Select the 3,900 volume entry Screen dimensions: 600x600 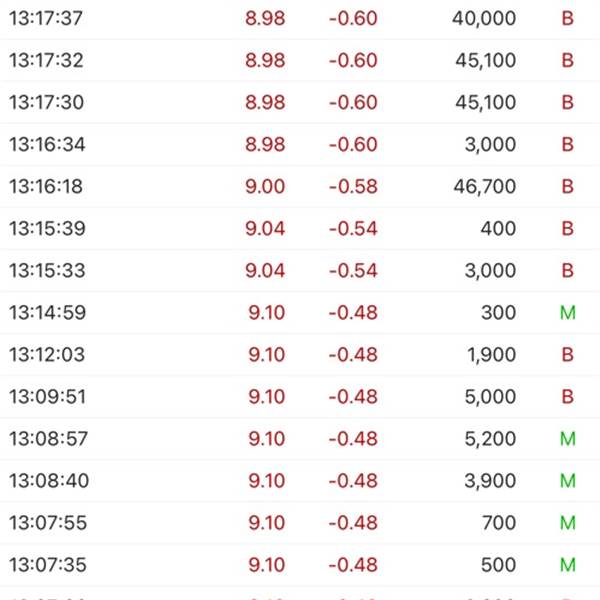pos(490,480)
